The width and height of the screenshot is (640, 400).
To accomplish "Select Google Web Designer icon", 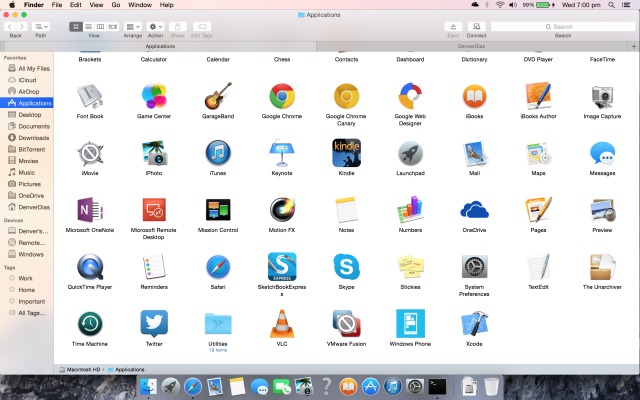I will tap(410, 96).
